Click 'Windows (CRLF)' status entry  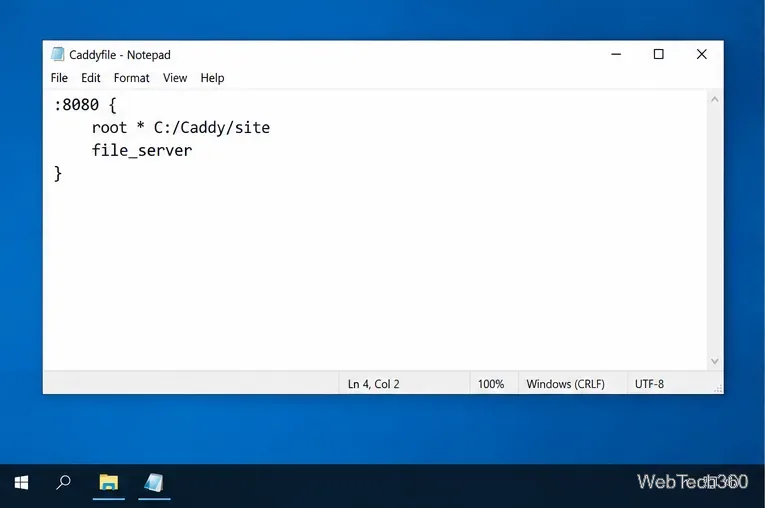coord(565,384)
